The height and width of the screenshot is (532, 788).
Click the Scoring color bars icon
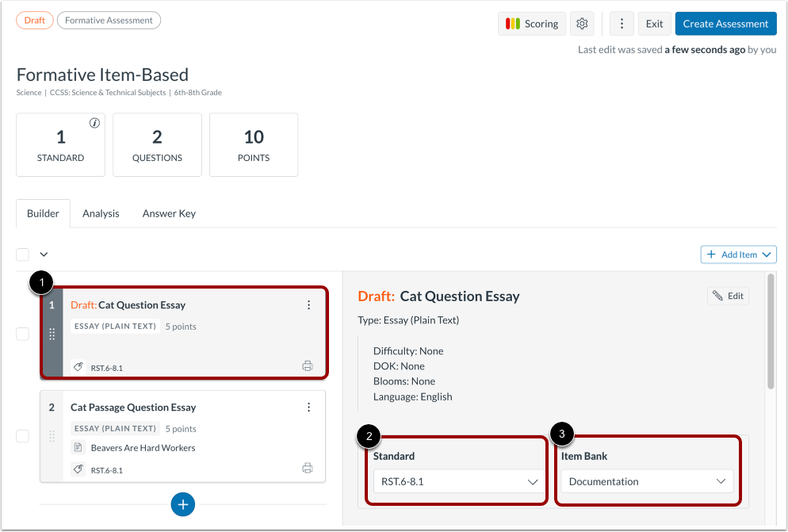click(513, 24)
